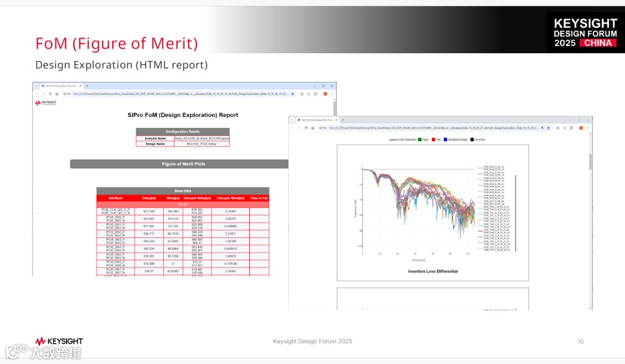The width and height of the screenshot is (625, 364).
Task: Click the Insertion Loss Differential plot title
Action: coord(433,271)
